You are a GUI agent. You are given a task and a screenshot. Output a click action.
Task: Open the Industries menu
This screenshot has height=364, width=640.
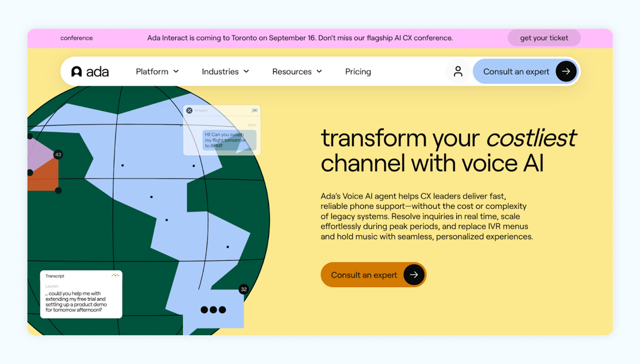click(x=226, y=72)
